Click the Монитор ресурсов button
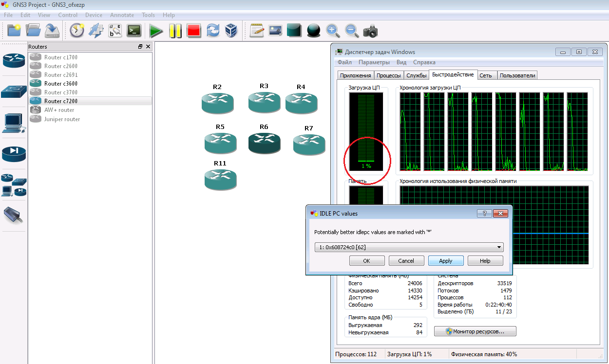Screen dimensions: 609x364 (475, 331)
